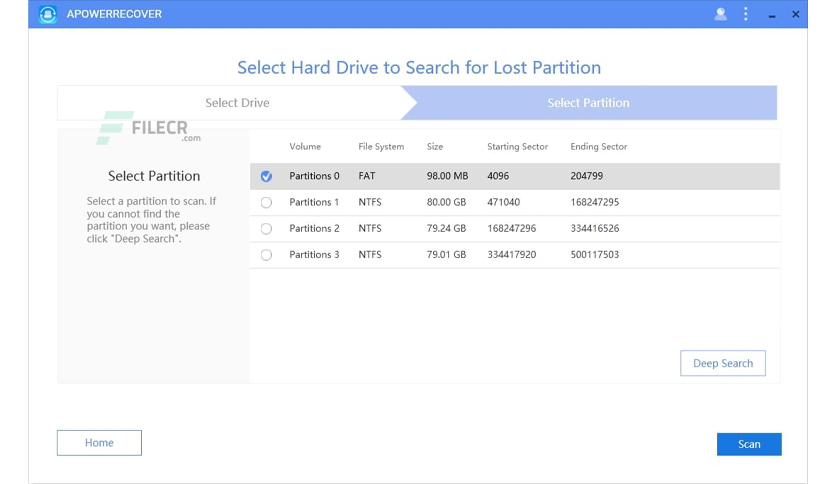The width and height of the screenshot is (836, 484).
Task: Click the FAT file system cell
Action: tap(367, 176)
